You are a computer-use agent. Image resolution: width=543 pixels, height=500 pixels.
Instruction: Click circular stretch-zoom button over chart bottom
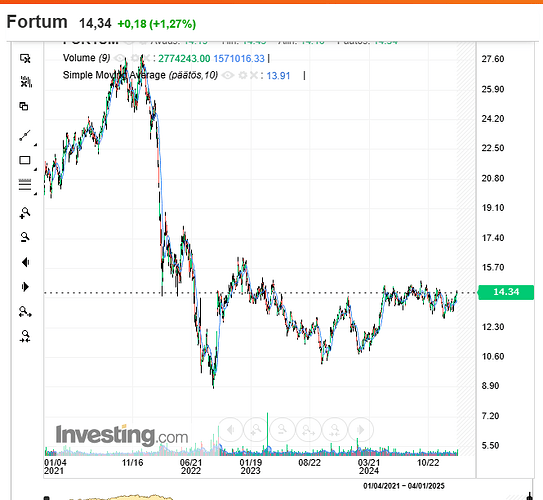(308, 430)
